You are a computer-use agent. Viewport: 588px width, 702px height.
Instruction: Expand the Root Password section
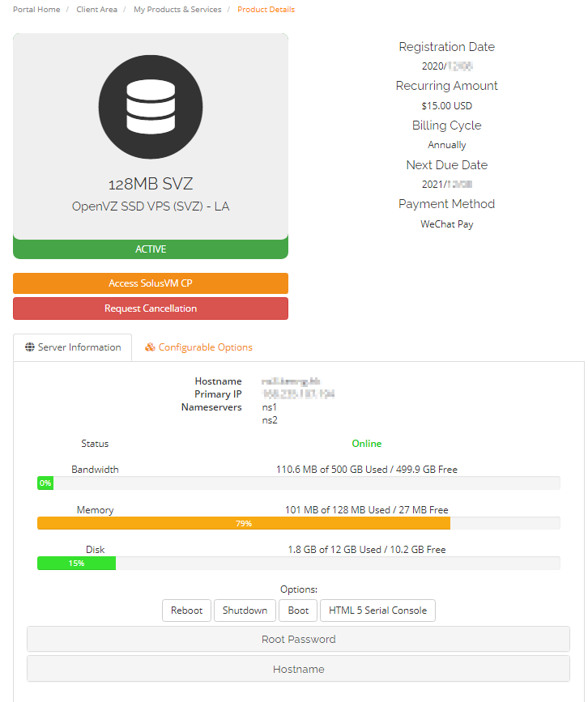(298, 639)
